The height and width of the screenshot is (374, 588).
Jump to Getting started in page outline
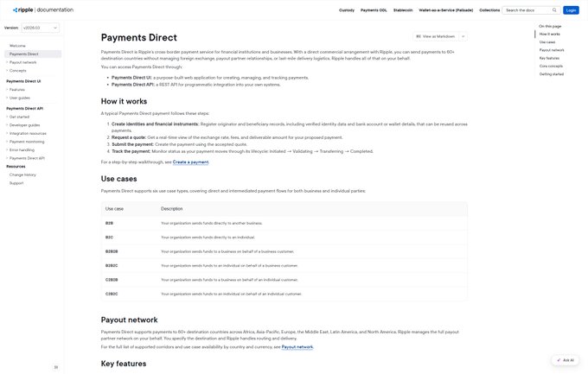(552, 74)
